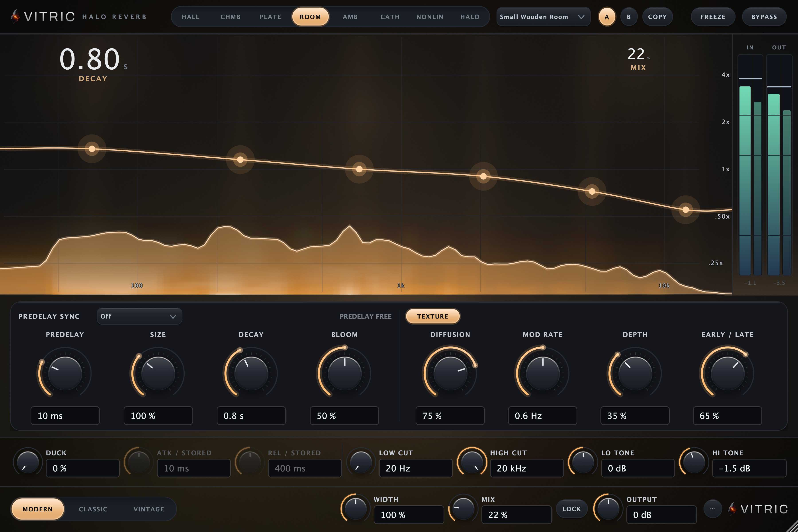Click the Predelay 10 ms value field
Screen dimensions: 798x532
65,416
